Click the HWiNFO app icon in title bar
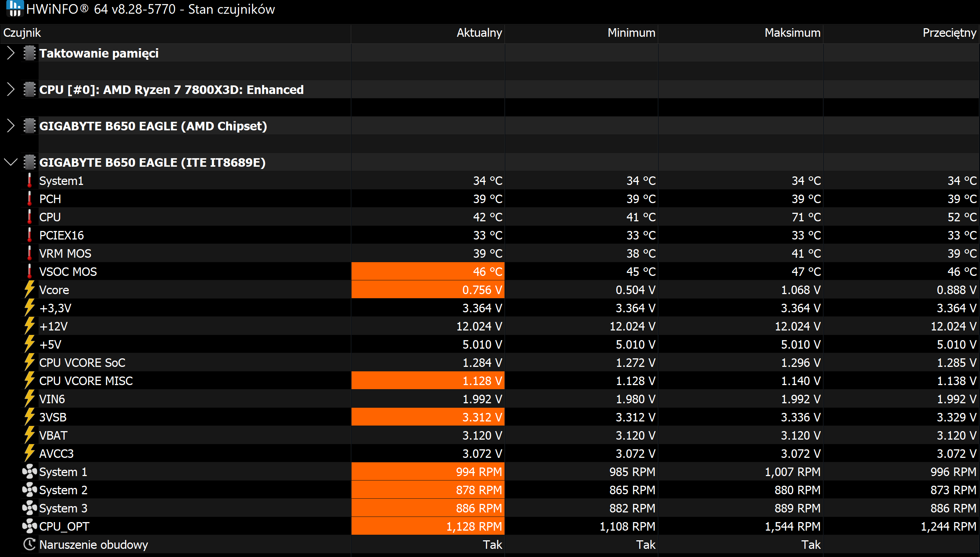This screenshot has height=557, width=980. [x=15, y=8]
